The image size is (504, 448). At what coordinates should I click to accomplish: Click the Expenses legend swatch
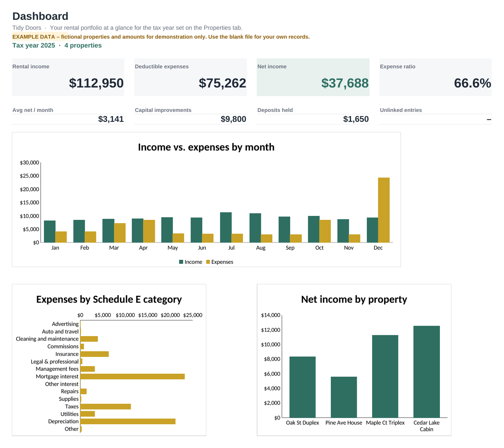208,262
